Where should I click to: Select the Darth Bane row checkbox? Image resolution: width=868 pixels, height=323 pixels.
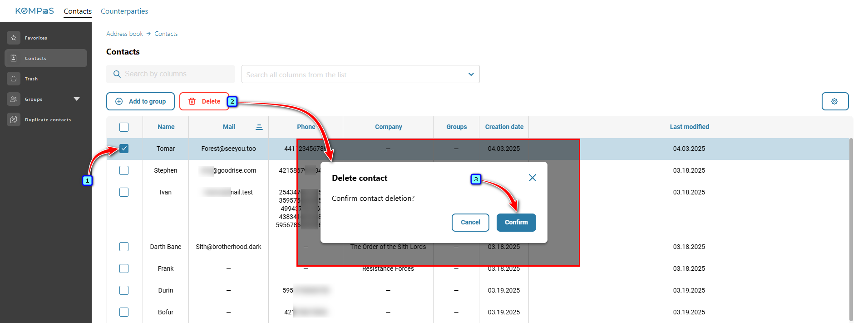[124, 247]
